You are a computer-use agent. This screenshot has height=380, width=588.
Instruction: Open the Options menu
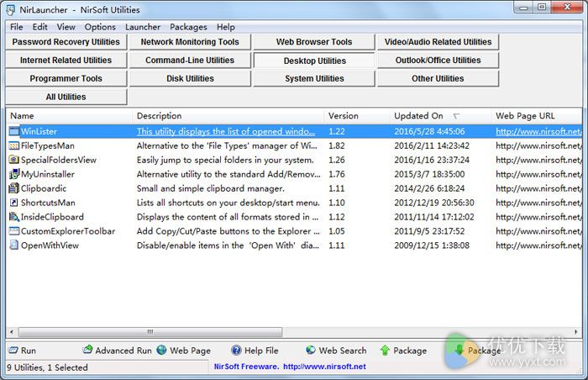point(100,27)
